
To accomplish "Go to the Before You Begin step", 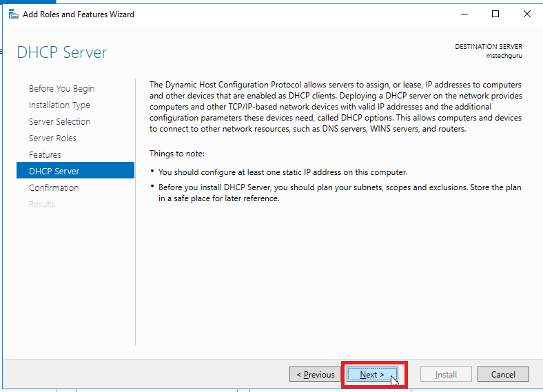I will pyautogui.click(x=61, y=89).
